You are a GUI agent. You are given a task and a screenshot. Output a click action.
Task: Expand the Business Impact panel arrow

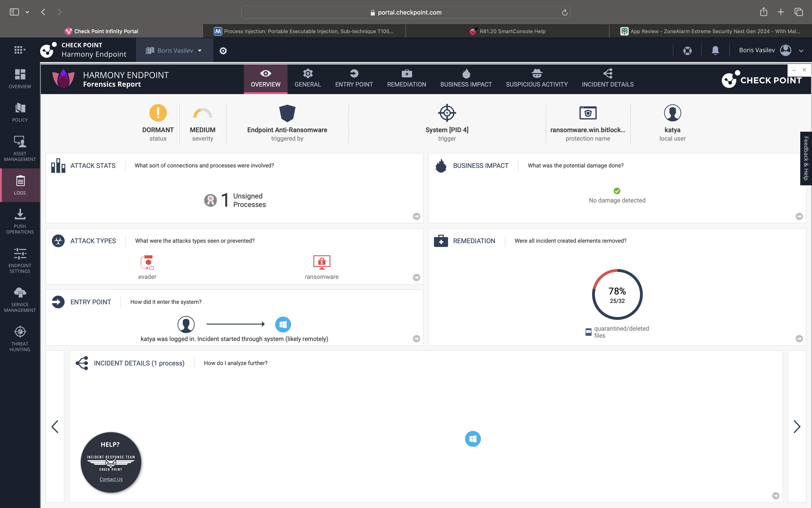(799, 216)
